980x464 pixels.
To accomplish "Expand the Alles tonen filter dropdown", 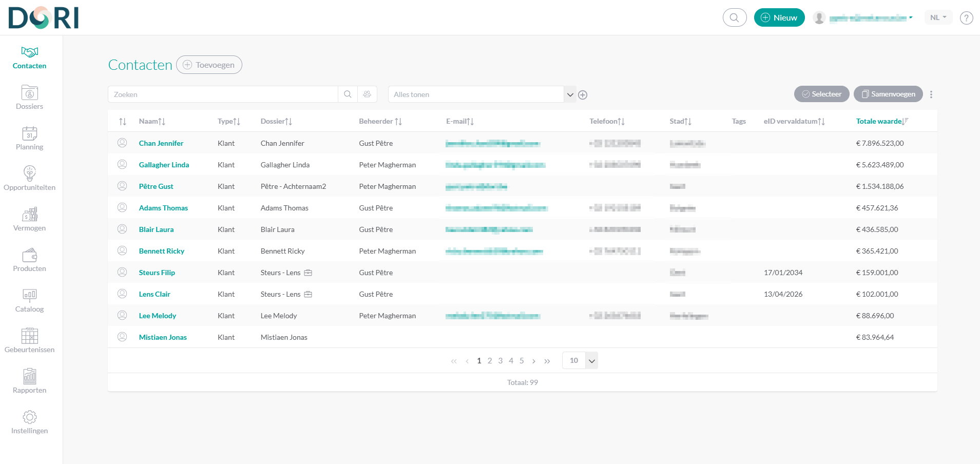I will pyautogui.click(x=570, y=94).
